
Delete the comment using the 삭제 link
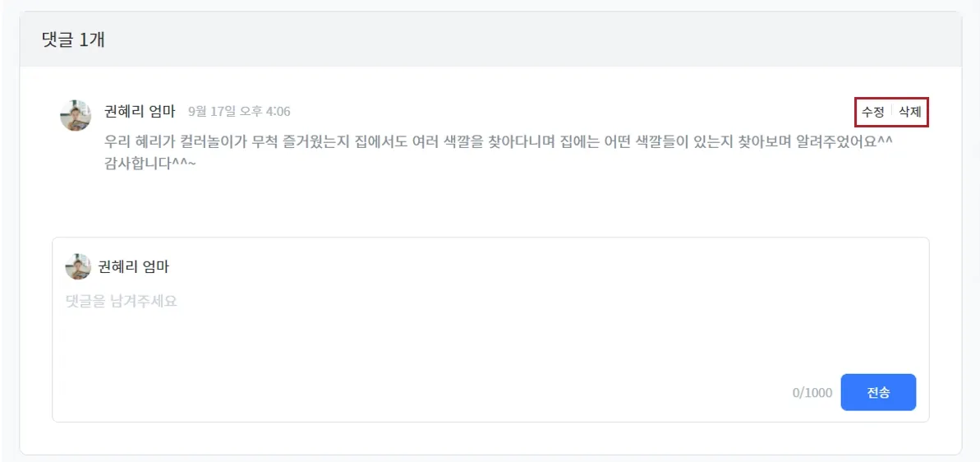(x=909, y=112)
